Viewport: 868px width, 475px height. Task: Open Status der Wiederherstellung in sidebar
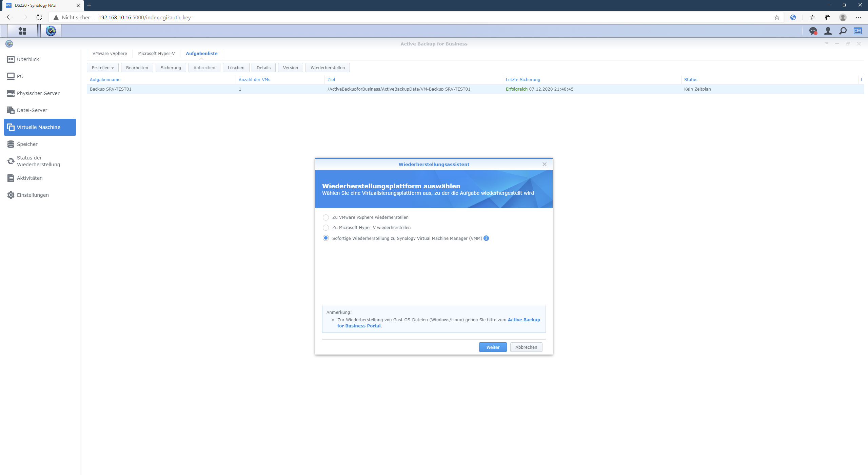(38, 161)
